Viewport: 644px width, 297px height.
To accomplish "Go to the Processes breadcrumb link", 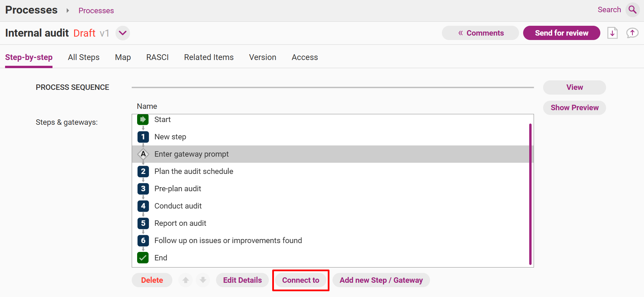I will pyautogui.click(x=96, y=11).
